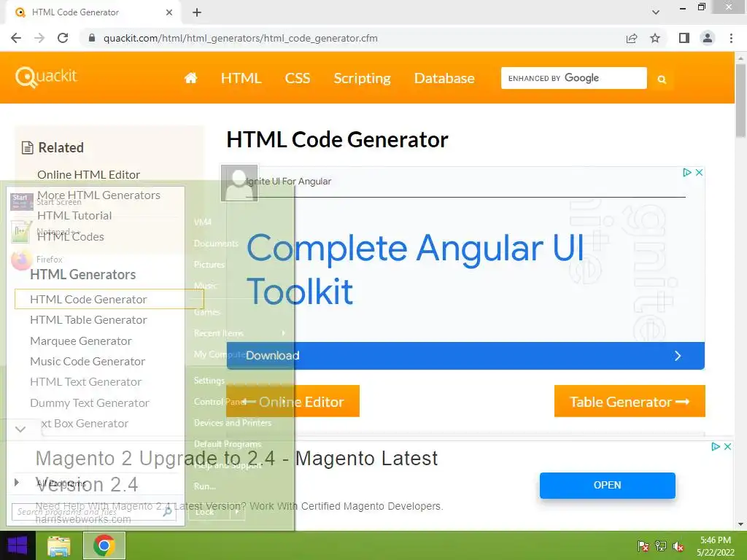Go back to the previous page in Chrome
747x560 pixels.
[x=16, y=38]
